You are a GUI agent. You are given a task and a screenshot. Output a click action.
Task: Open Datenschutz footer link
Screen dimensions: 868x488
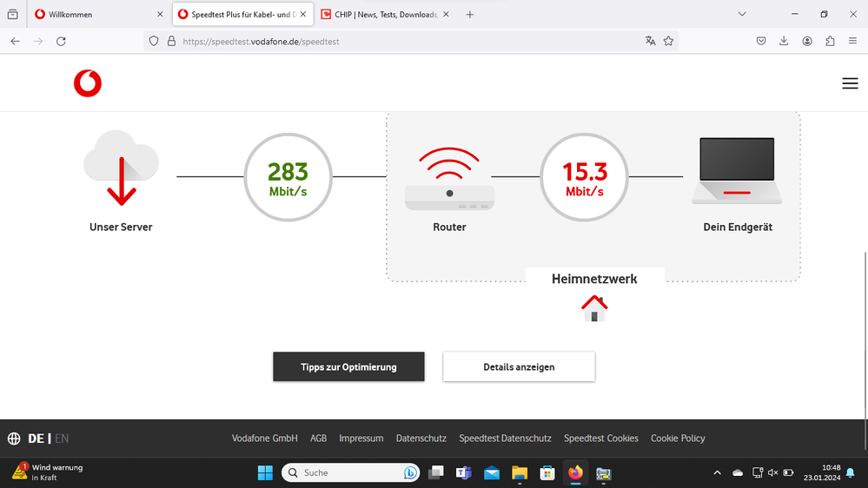point(421,439)
